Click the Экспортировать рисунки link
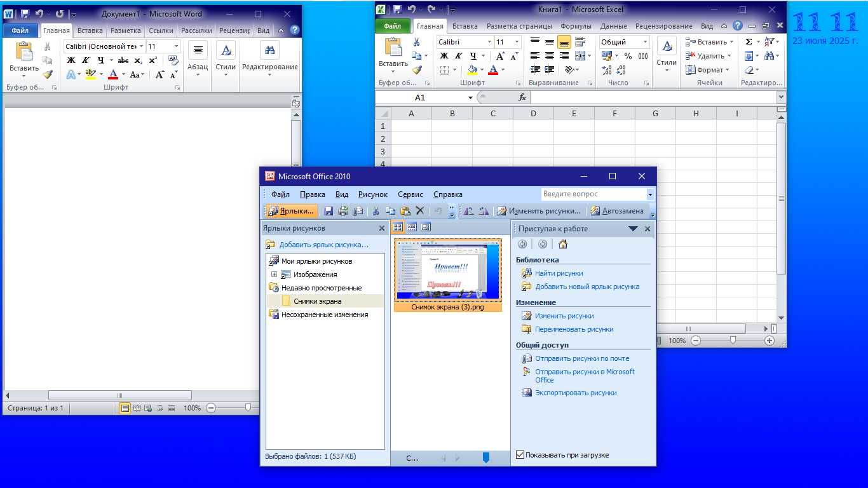Image resolution: width=868 pixels, height=488 pixels. 576,393
